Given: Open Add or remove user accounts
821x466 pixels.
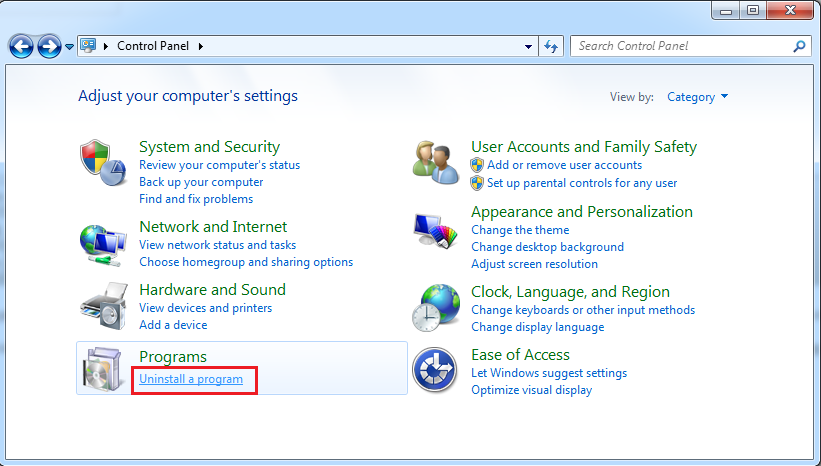Looking at the screenshot, I should 564,165.
